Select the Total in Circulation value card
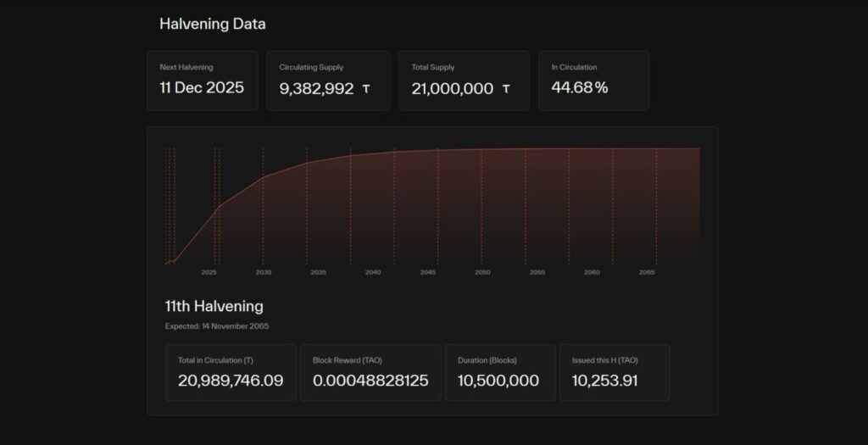Viewport: 868px width, 445px height. tap(231, 371)
